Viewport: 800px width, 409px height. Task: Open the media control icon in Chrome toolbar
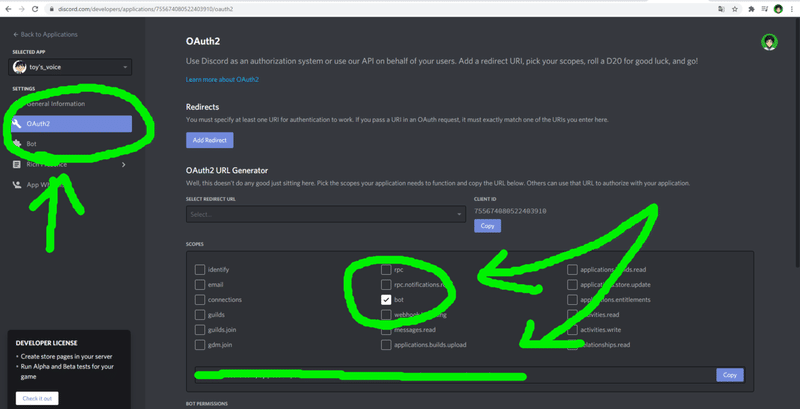coord(765,9)
